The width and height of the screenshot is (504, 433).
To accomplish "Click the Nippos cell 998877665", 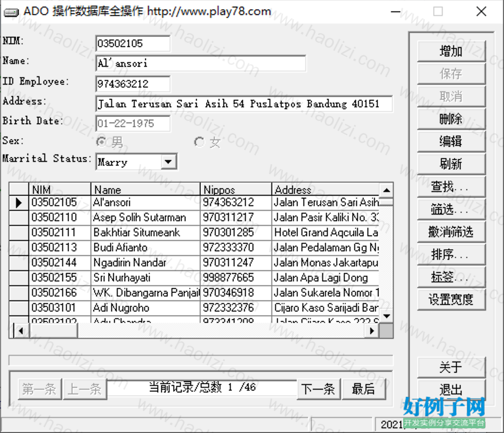I will pos(236,278).
